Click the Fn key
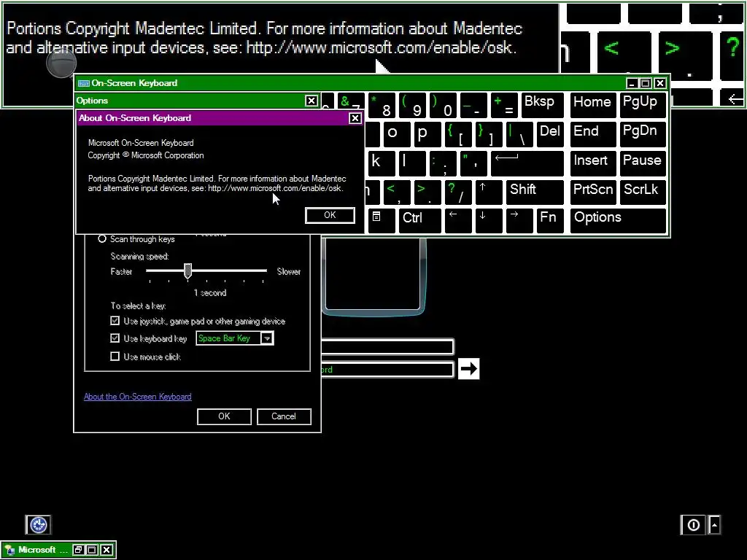 [x=550, y=221]
